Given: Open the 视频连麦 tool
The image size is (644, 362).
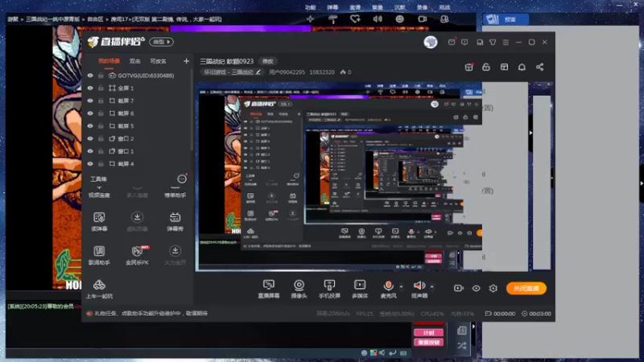Looking at the screenshot, I should [x=99, y=191].
